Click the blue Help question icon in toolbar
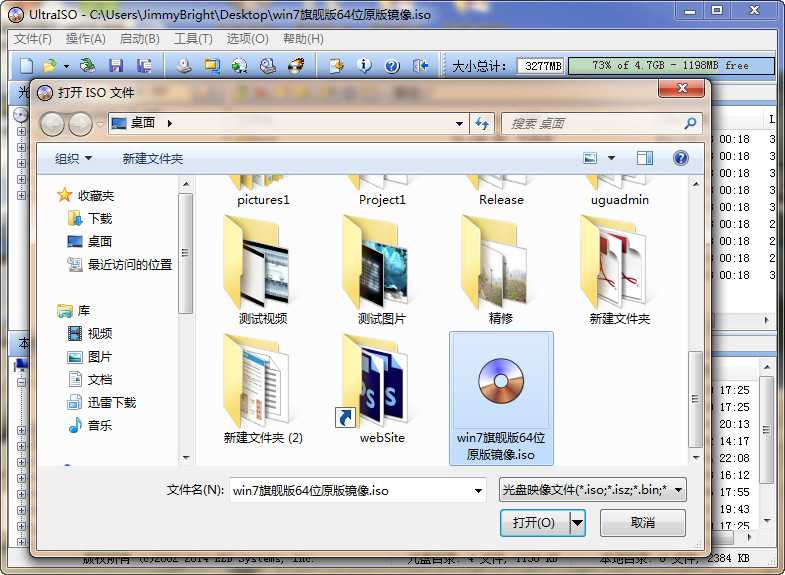 tap(392, 66)
